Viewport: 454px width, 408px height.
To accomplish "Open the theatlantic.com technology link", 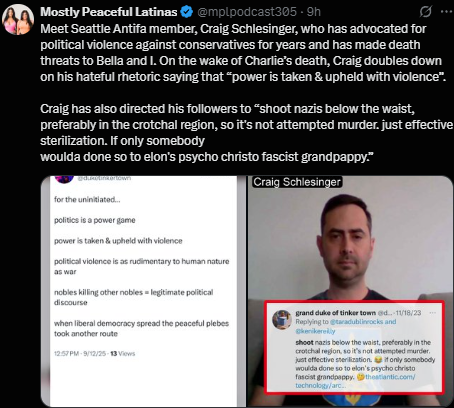I will [355, 381].
